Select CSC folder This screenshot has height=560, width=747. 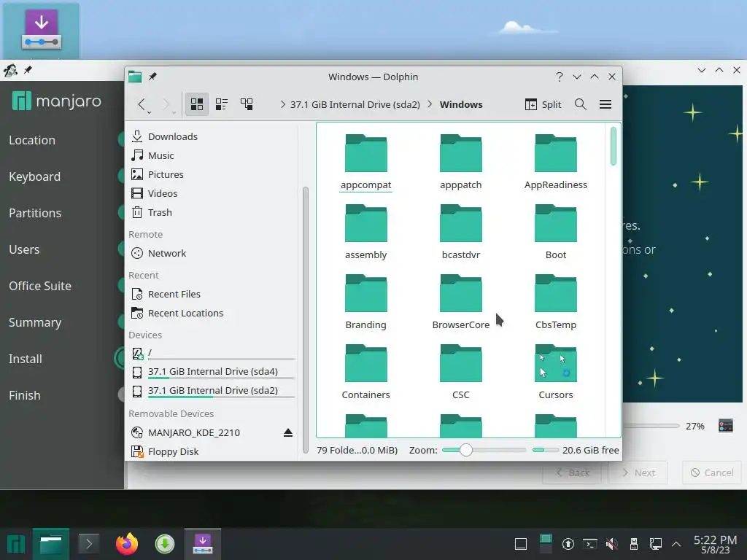[x=461, y=373]
